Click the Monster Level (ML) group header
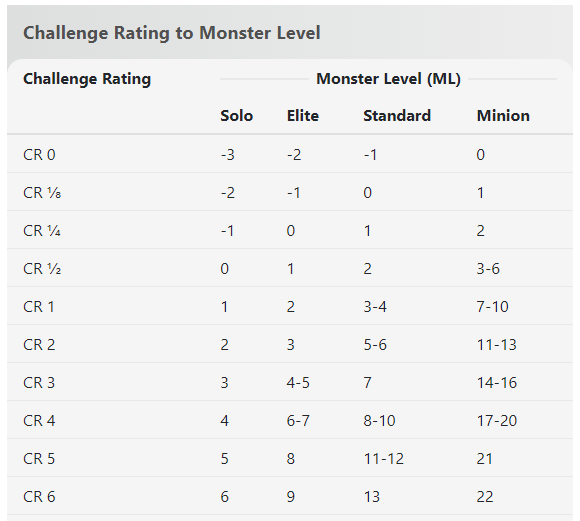This screenshot has height=521, width=580. coord(388,79)
